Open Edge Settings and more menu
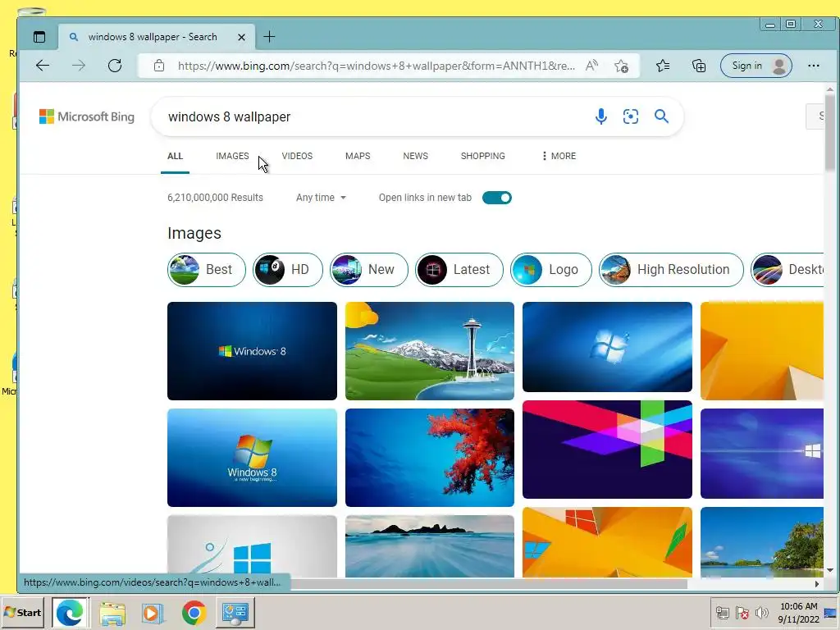 813,66
